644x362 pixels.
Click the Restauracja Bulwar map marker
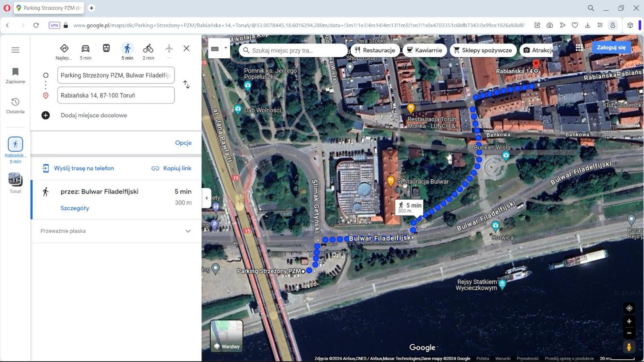coord(391,181)
